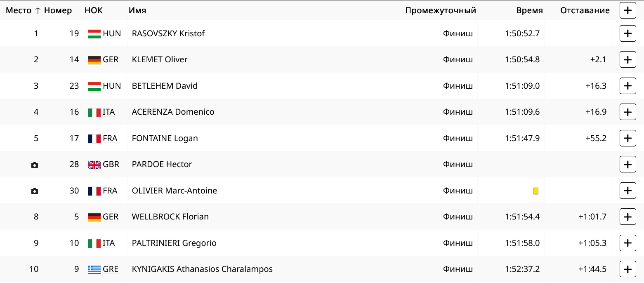Click the plus button in the table header
This screenshot has height=283, width=644.
point(627,10)
